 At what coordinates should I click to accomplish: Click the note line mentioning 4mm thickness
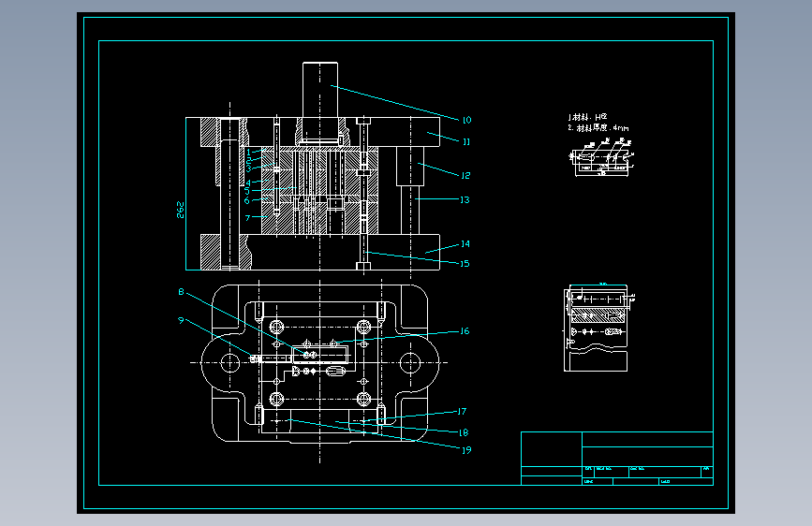(598, 128)
